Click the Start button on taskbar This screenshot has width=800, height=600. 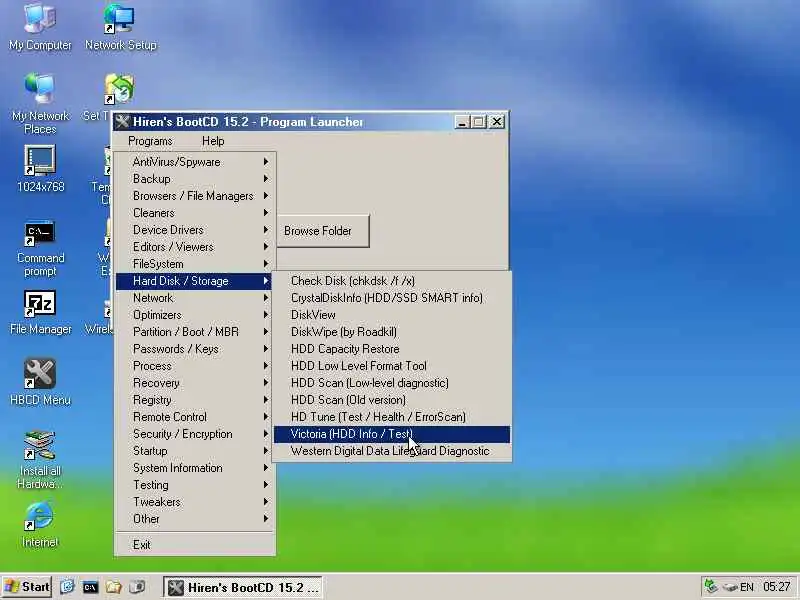pos(27,587)
